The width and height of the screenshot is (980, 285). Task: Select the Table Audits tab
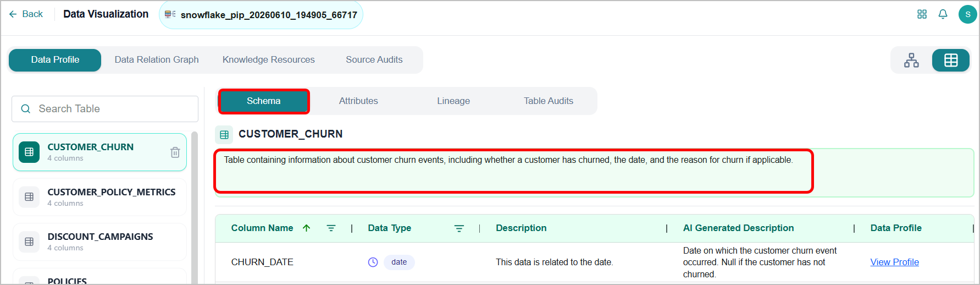pyautogui.click(x=549, y=101)
